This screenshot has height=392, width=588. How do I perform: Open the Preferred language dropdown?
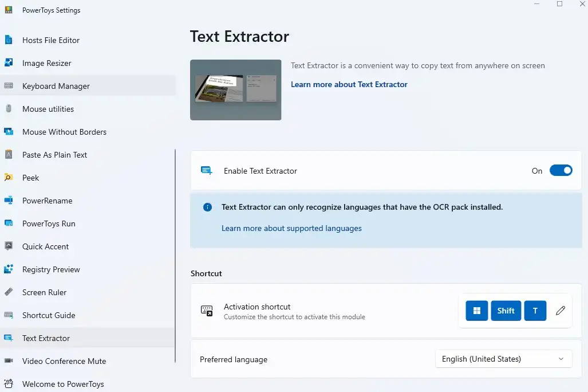coord(503,359)
